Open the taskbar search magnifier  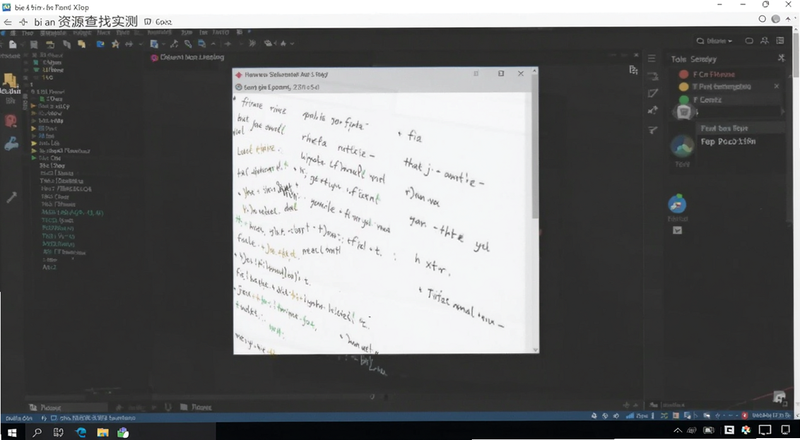pos(37,432)
